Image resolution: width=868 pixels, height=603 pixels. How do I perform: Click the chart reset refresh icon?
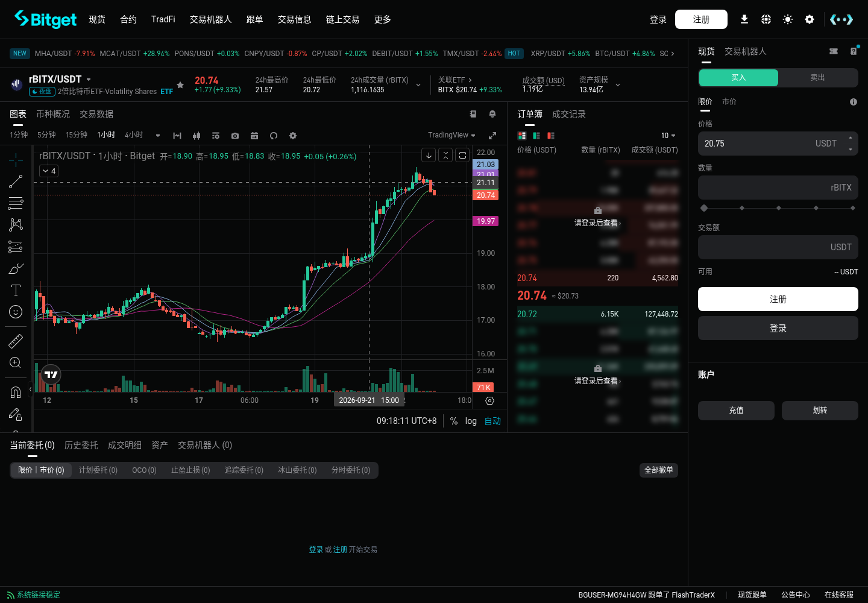[x=274, y=136]
